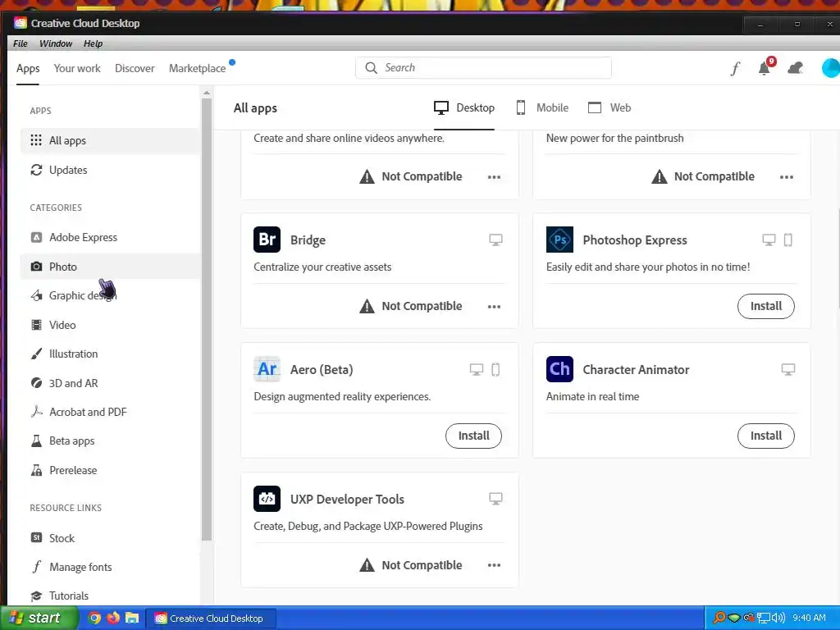840x630 pixels.
Task: Click mobile platform icon on Aero card
Action: point(495,369)
